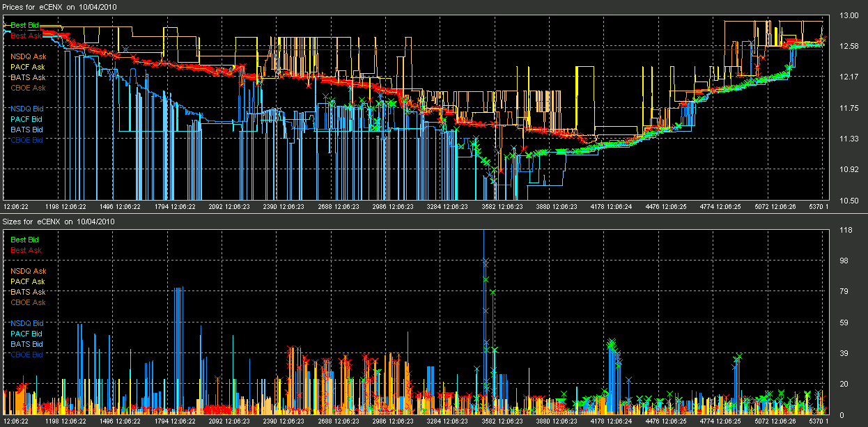
Task: Click the tallest blue size spike near 3582
Action: tap(483, 320)
